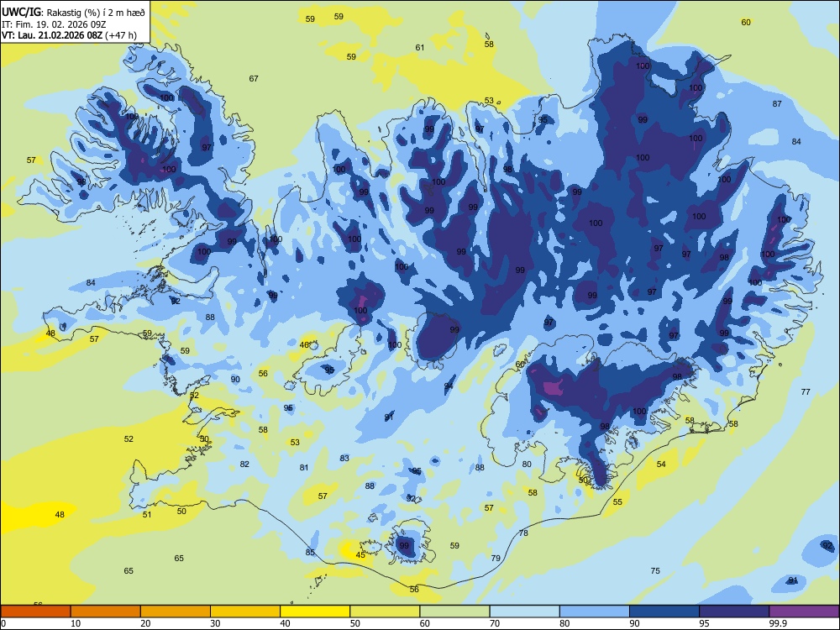This screenshot has width=840, height=630.
Task: Click the humidity value '78' on the south coastline
Action: [523, 533]
